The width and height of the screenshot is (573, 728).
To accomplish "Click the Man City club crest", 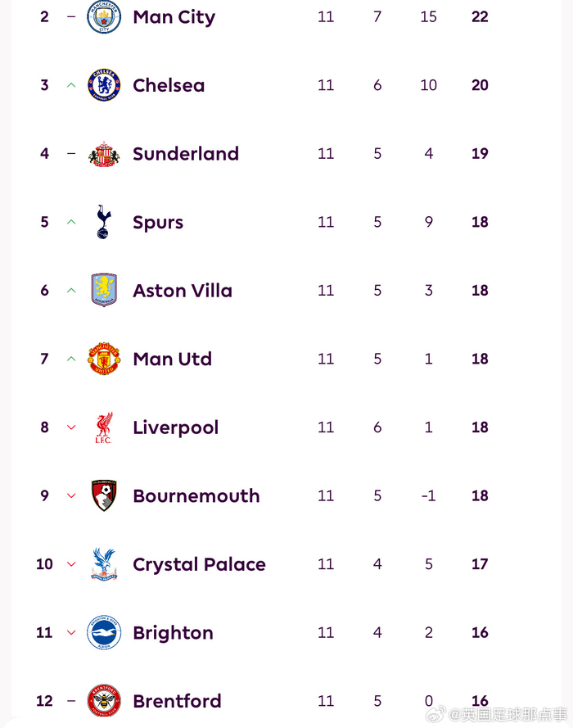I will [104, 17].
